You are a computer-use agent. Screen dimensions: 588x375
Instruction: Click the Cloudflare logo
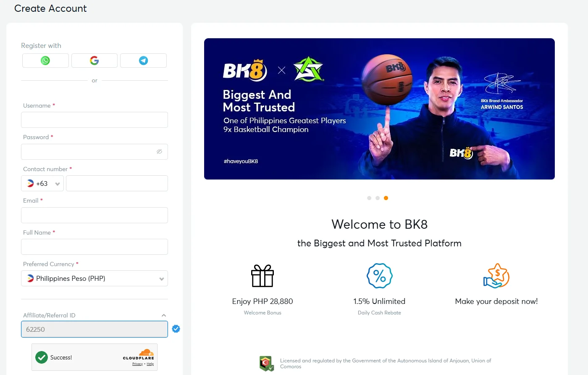coord(139,354)
